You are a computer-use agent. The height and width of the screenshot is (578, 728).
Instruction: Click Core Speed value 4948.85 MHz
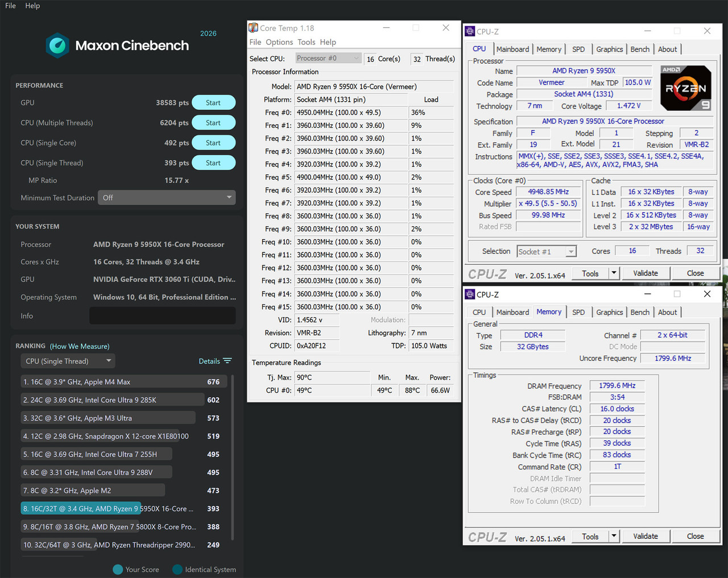coord(548,192)
